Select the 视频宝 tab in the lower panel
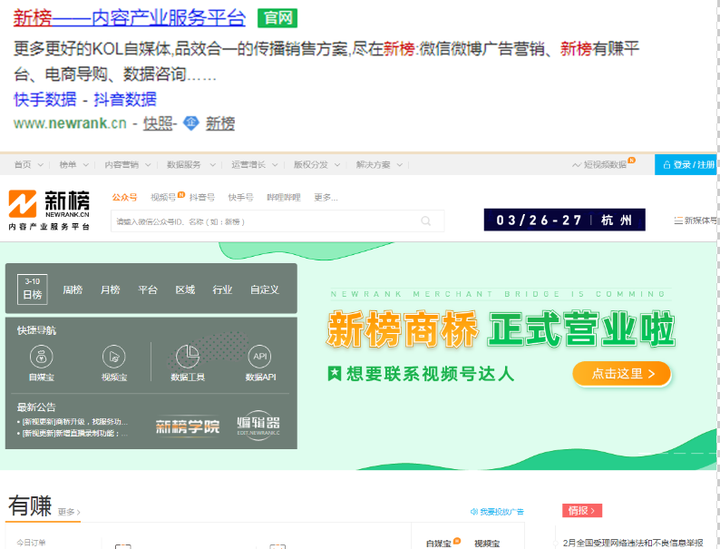Image resolution: width=720 pixels, height=549 pixels. pyautogui.click(x=487, y=543)
